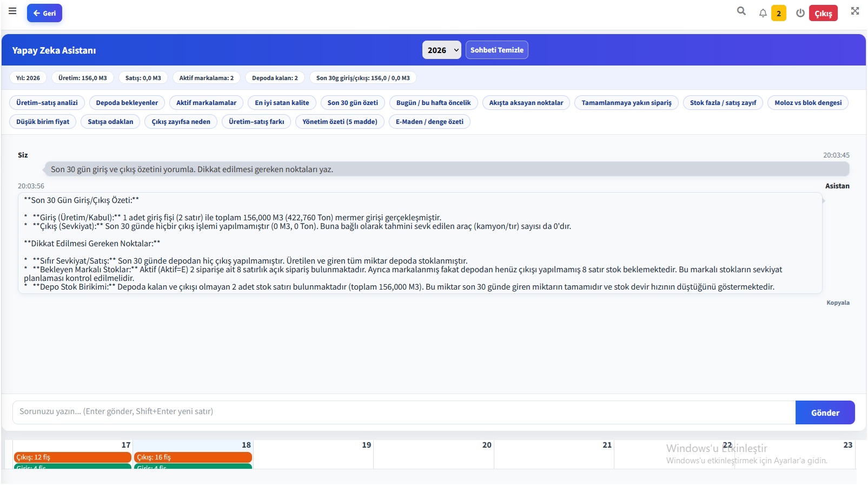The image size is (868, 485).
Task: Click the Satış: 0,0 M3 stat pill
Action: [x=143, y=78]
